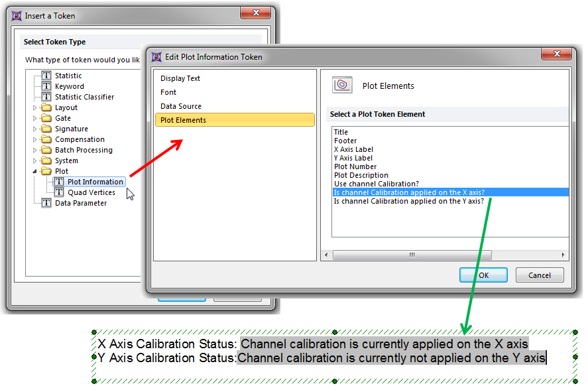Click the Data Parameter token icon
588x392 pixels.
pos(46,203)
